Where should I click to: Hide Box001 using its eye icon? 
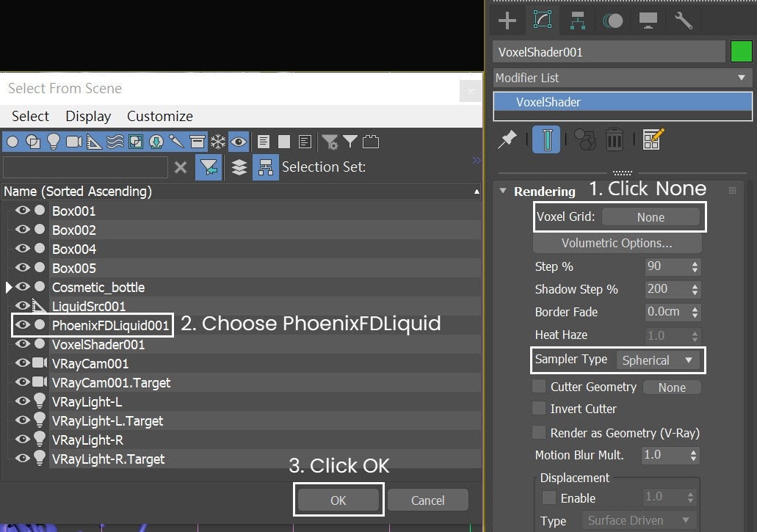click(x=22, y=211)
